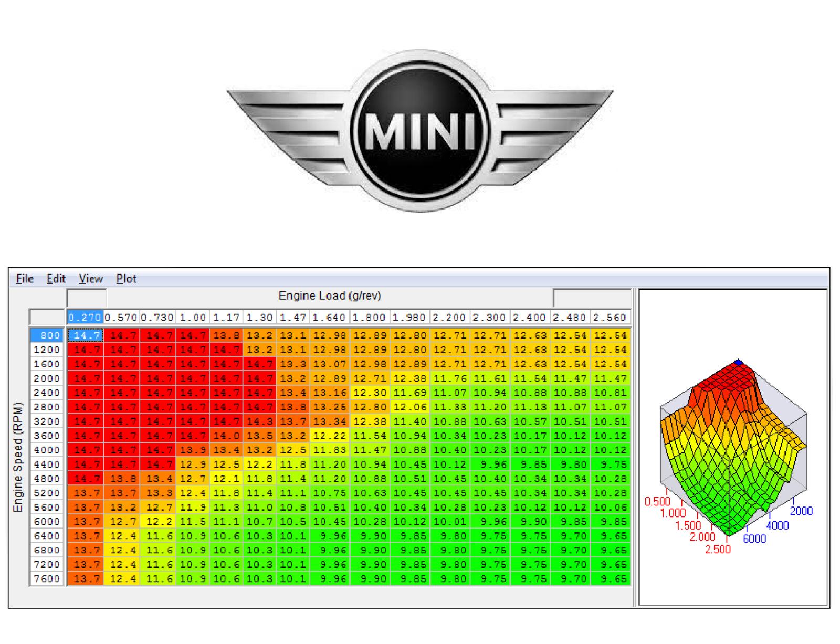Select the 2.560 engine load column header
Screen dimensions: 840x644
coord(609,317)
